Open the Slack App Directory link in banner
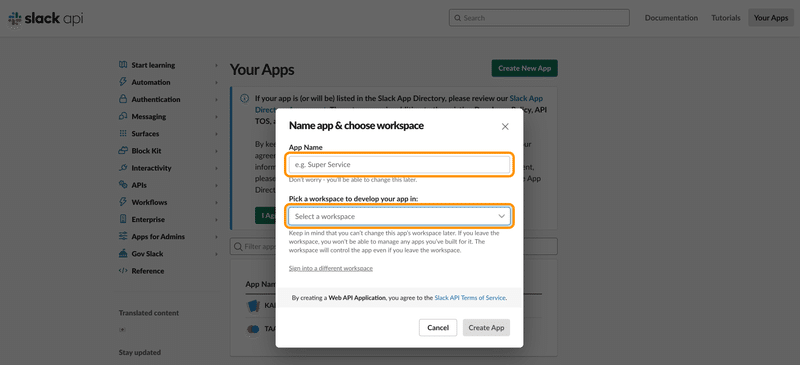This screenshot has height=365, width=800. pyautogui.click(x=526, y=99)
